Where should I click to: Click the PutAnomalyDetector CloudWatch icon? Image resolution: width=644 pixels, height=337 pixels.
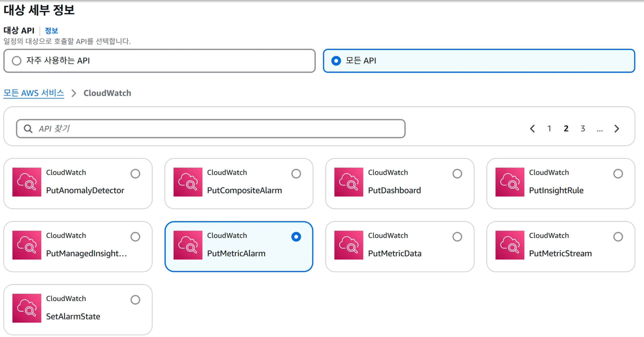point(27,182)
